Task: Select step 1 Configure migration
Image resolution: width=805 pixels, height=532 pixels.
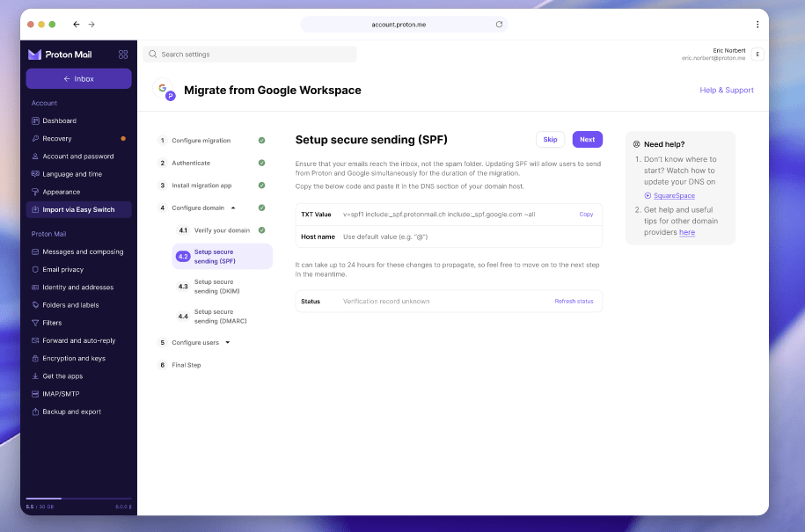Action: click(x=211, y=140)
